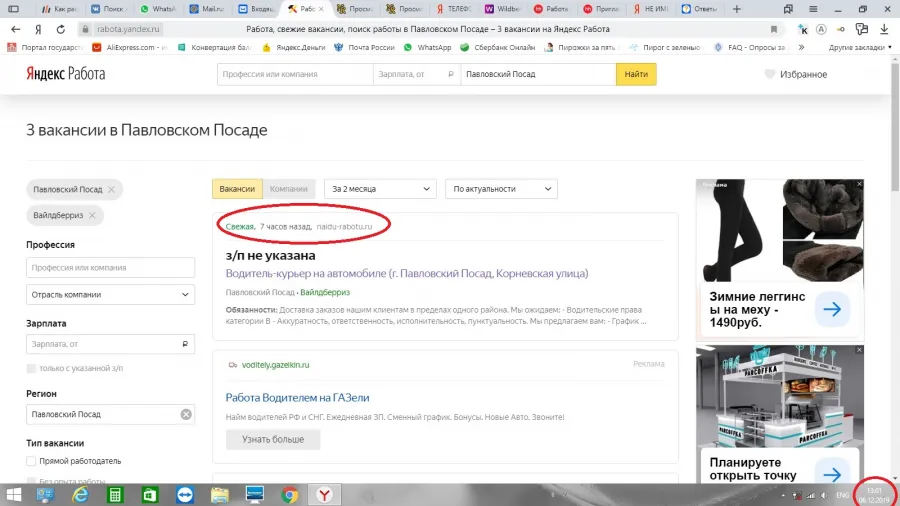
Task: Show more bookmarks with the chevron
Action: (801, 48)
